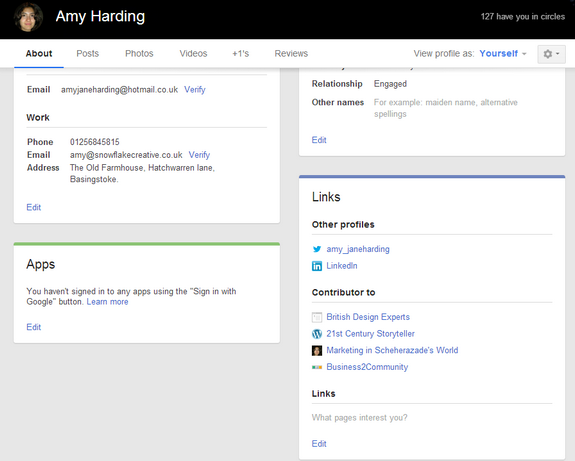
Task: Verify the hotmail email address
Action: click(x=195, y=89)
